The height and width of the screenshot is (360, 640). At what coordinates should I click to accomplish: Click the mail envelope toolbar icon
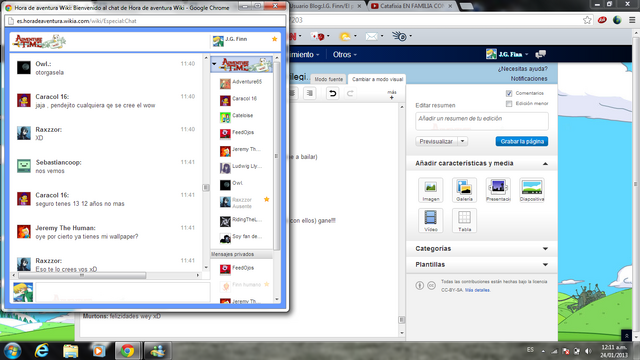tap(371, 36)
